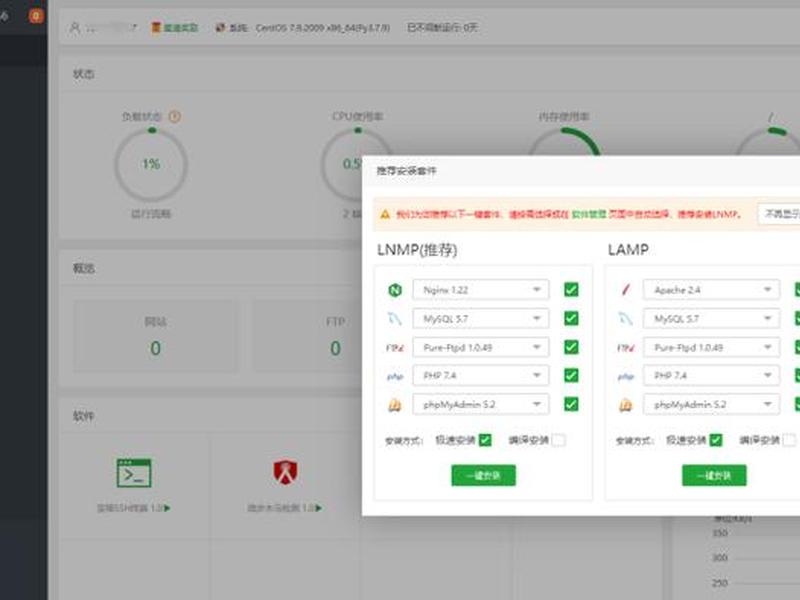Click the MySQL dolphin icon in LAMP

click(x=626, y=319)
